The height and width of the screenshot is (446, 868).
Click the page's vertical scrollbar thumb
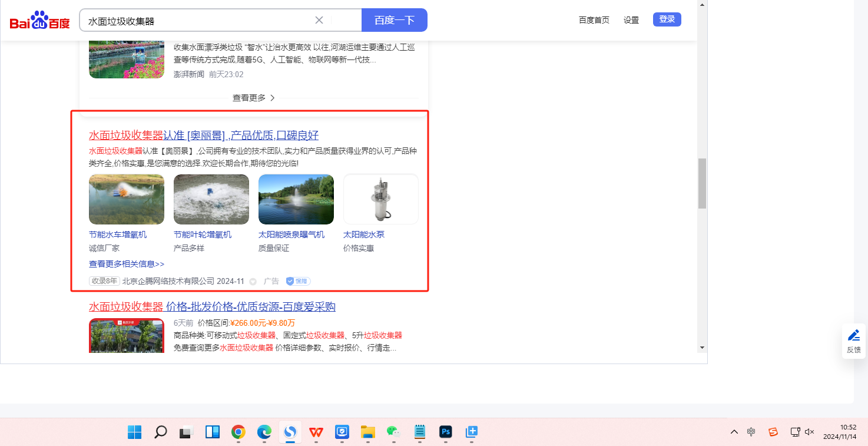pyautogui.click(x=702, y=183)
